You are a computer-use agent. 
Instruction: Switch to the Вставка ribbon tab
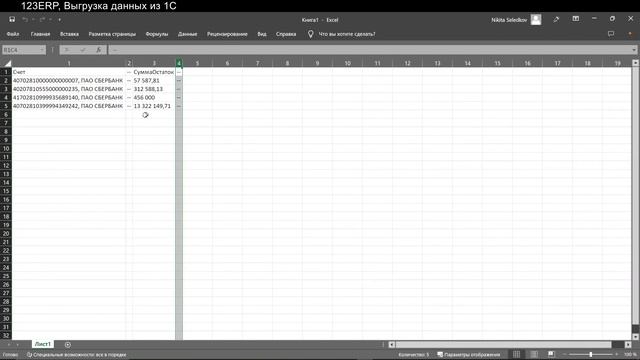point(69,34)
